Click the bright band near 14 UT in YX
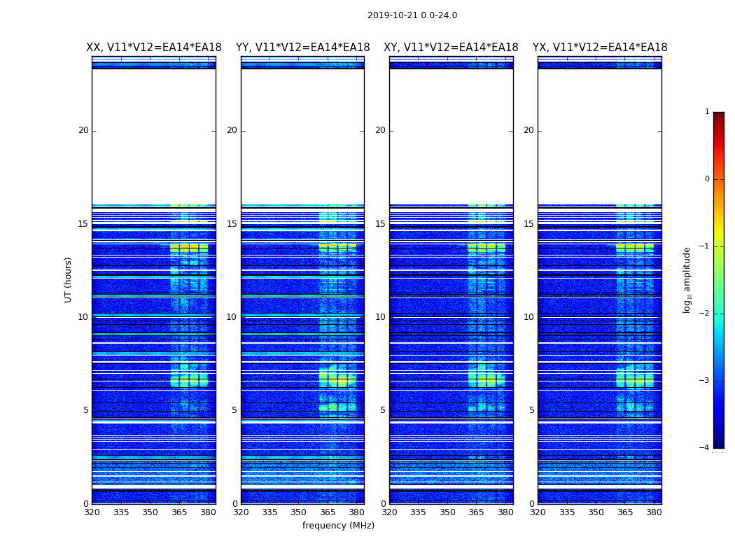The image size is (735, 560). 635,248
